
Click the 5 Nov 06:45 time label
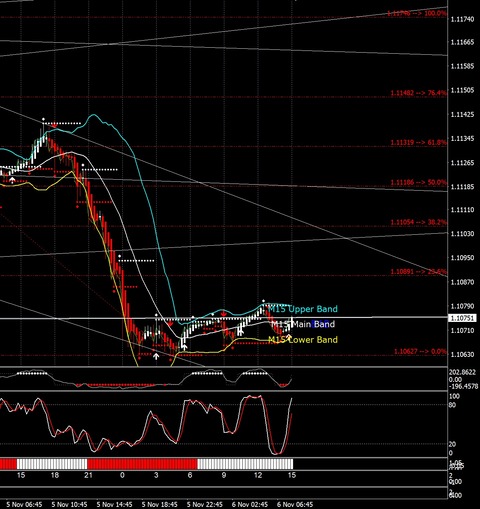24,504
